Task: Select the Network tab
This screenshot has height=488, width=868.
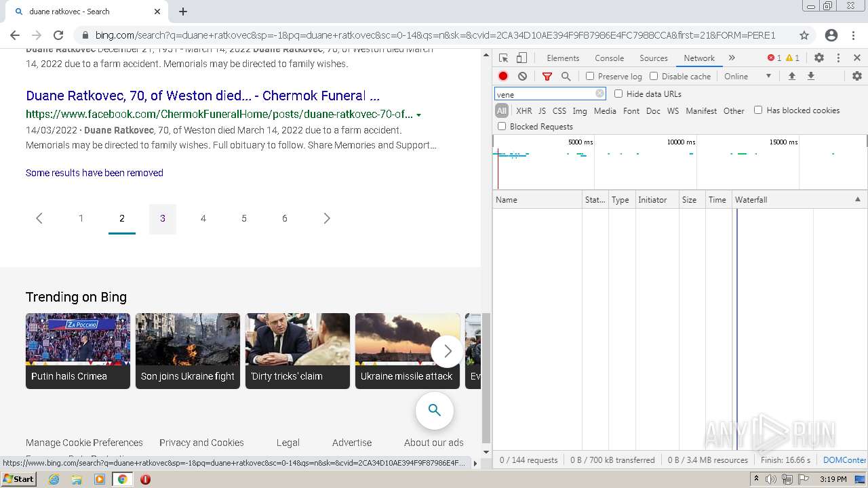Action: click(x=699, y=58)
